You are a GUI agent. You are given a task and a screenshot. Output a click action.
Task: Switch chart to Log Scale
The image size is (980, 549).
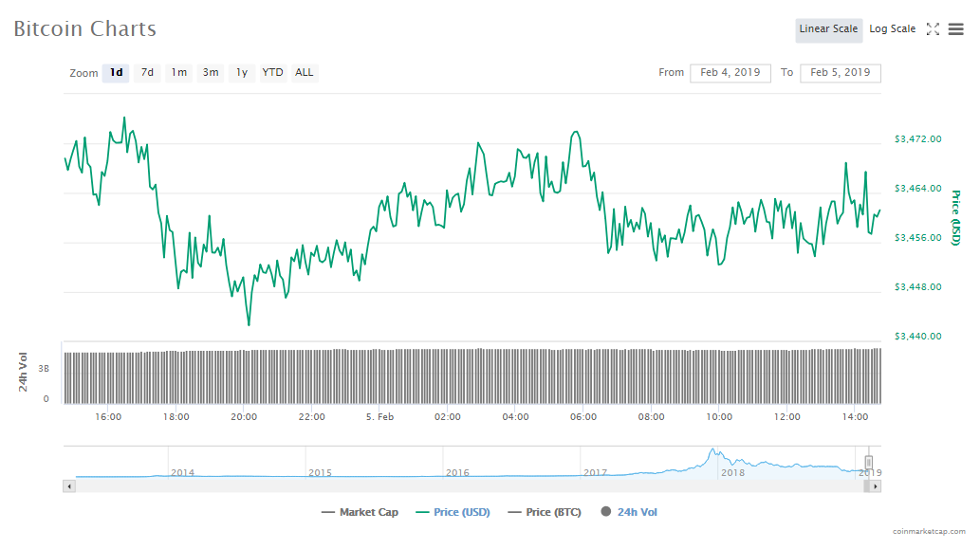tap(892, 29)
